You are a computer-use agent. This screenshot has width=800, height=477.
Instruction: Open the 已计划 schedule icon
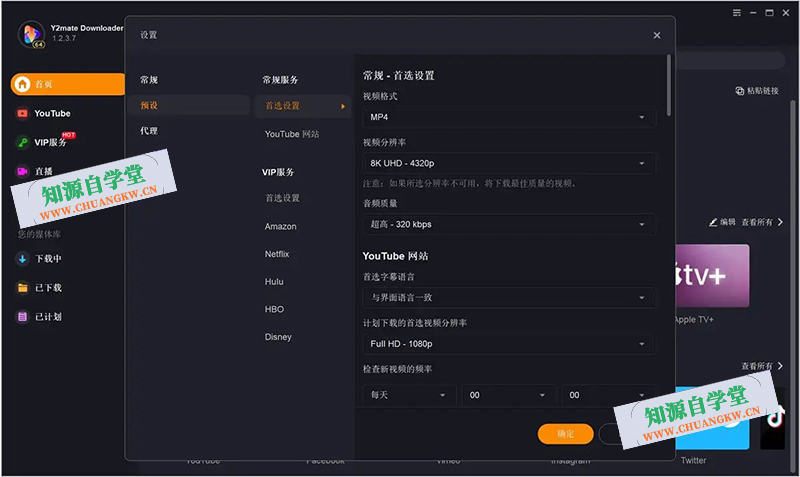23,317
